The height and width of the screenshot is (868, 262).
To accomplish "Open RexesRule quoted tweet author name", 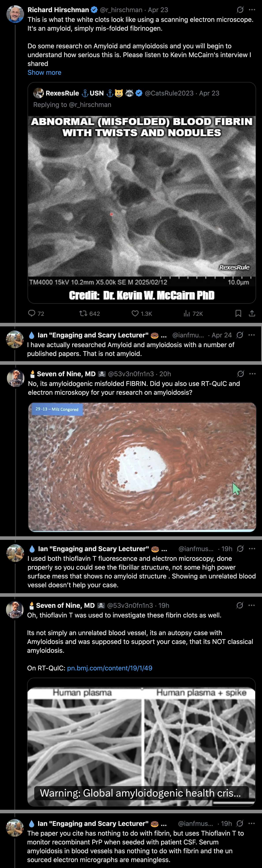I will point(62,93).
